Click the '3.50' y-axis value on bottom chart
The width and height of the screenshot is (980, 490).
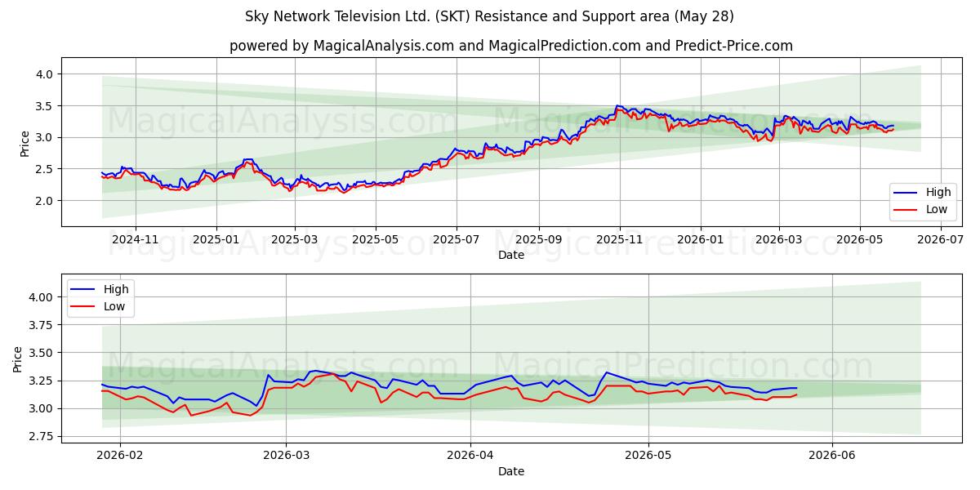(41, 353)
